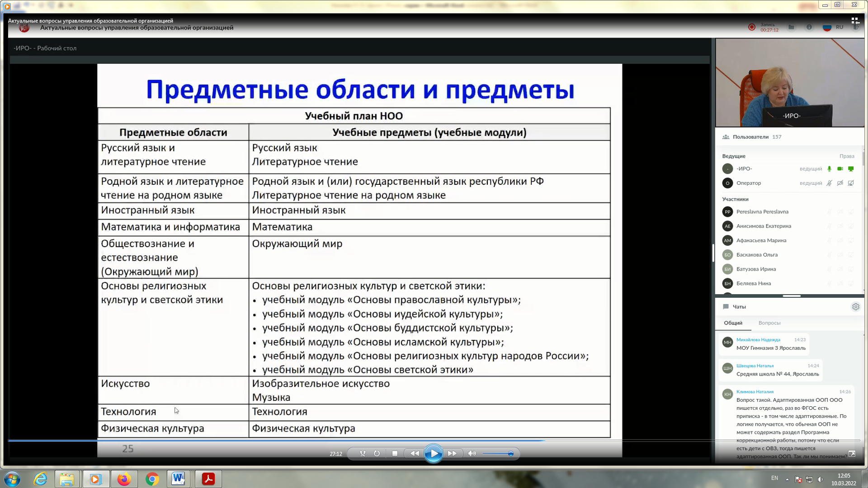Click the EN language indicator in the tray
This screenshot has height=488, width=868.
(774, 478)
